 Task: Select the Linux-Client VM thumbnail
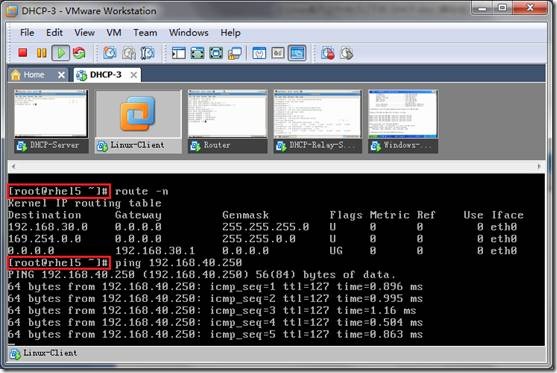point(139,121)
